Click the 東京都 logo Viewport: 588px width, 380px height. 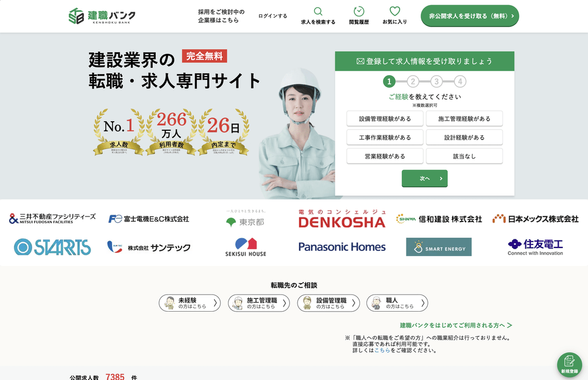click(246, 219)
